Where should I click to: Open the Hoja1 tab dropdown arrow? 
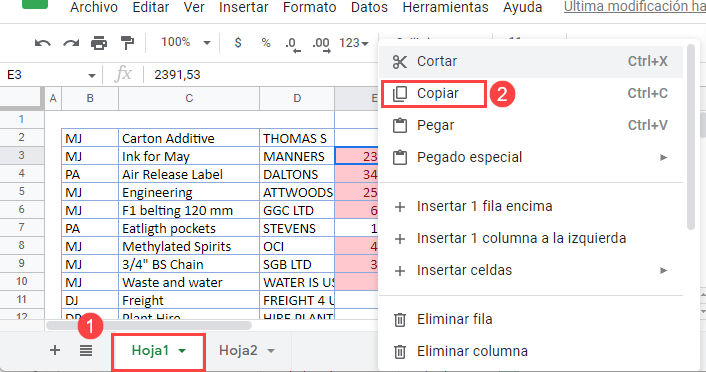pyautogui.click(x=182, y=351)
